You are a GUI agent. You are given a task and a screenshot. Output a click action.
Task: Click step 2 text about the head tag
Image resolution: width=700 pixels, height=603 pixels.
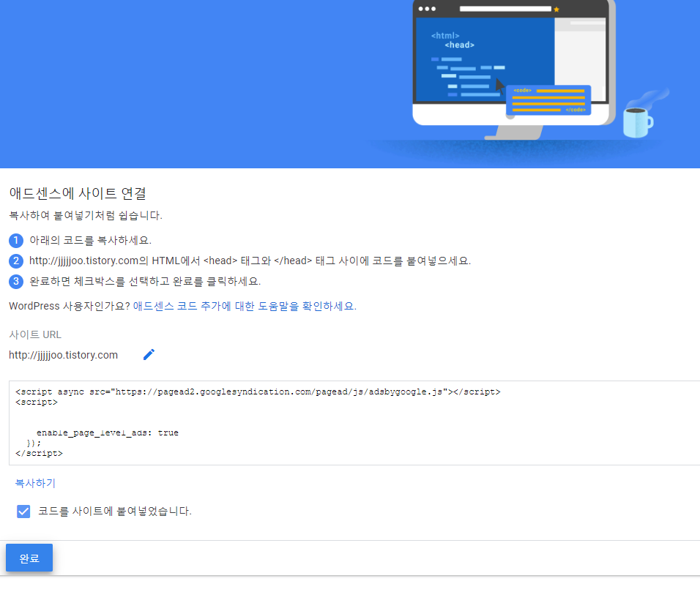click(x=250, y=261)
